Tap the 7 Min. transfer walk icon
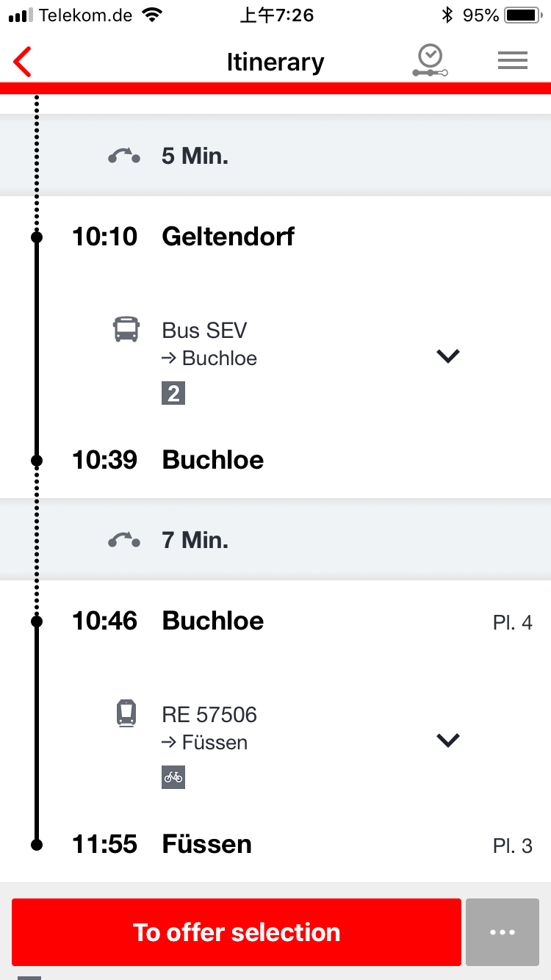This screenshot has width=551, height=980. coord(123,541)
